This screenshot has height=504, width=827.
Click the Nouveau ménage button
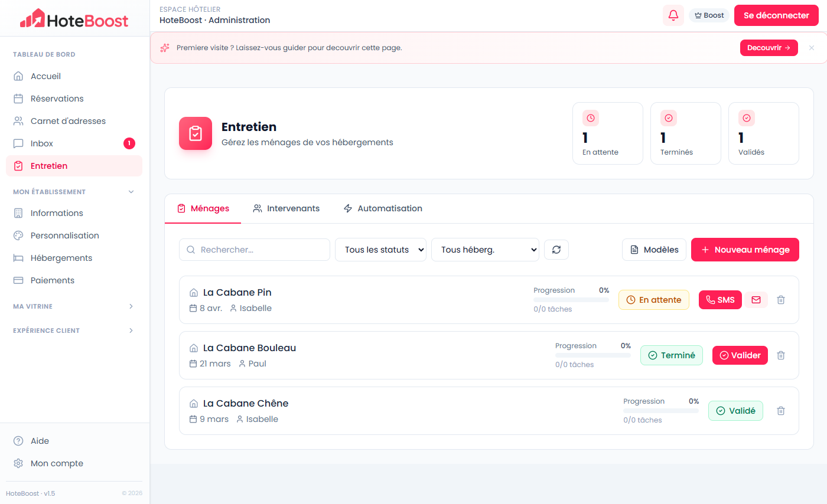point(744,250)
